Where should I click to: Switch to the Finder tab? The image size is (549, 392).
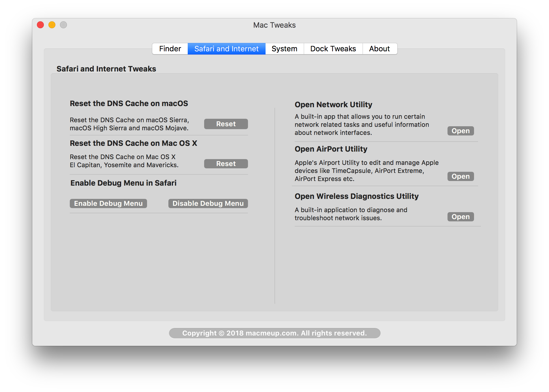coord(170,49)
